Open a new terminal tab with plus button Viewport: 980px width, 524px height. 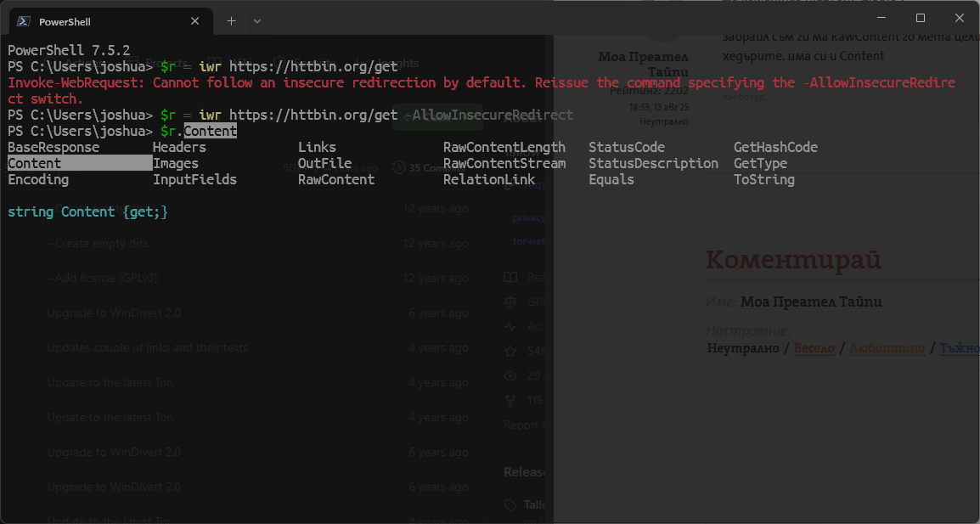pos(231,21)
